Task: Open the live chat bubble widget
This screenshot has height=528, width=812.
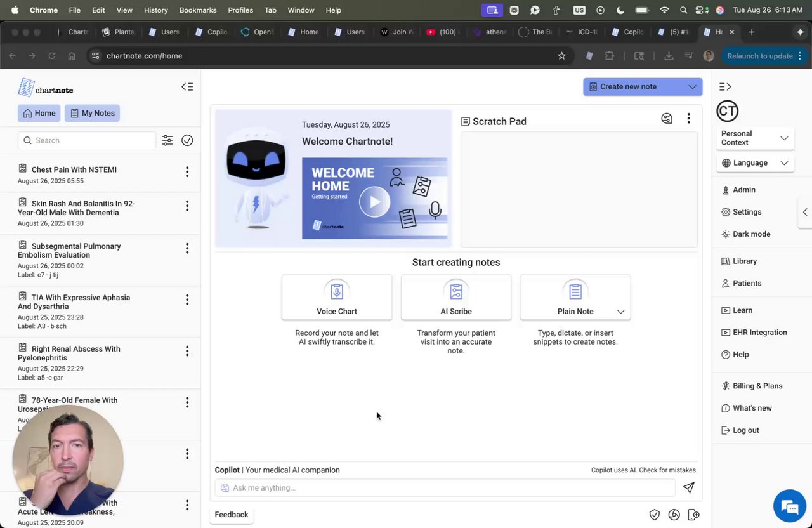Action: 790,506
